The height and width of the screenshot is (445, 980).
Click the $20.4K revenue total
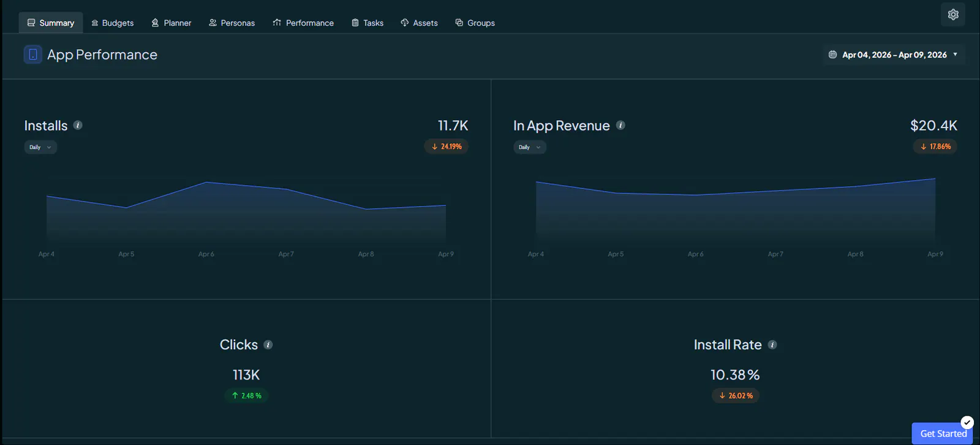point(933,126)
